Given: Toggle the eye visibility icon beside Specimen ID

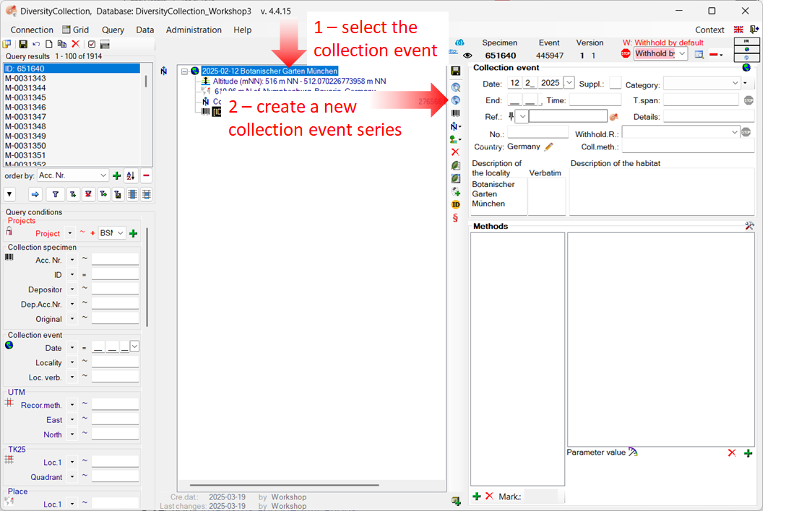Looking at the screenshot, I should click(467, 56).
